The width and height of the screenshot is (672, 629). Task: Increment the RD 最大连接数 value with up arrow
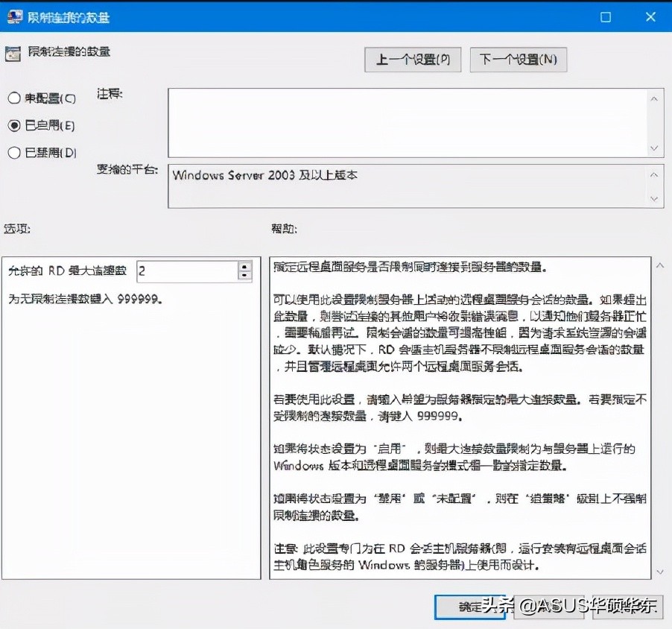246,267
